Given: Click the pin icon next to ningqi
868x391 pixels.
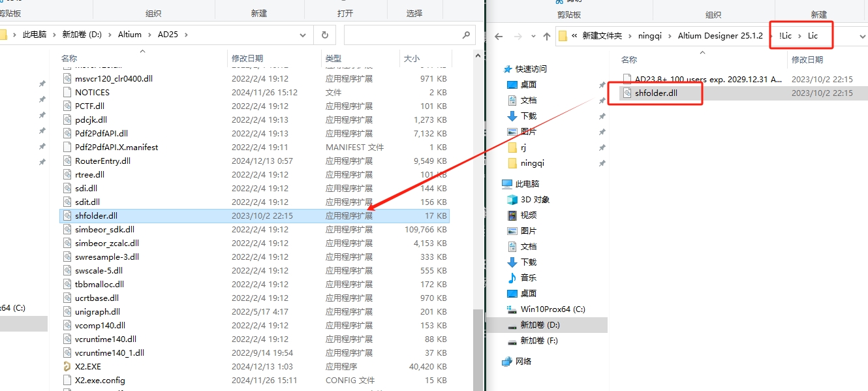Looking at the screenshot, I should [x=602, y=163].
